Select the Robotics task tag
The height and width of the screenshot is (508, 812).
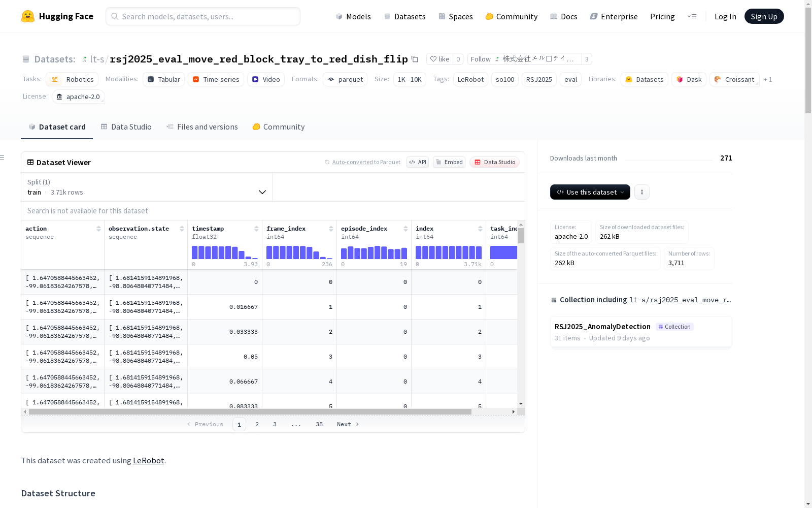[x=72, y=79]
